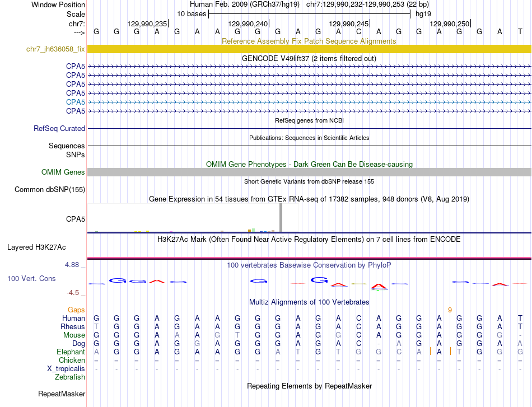This screenshot has width=532, height=407.
Task: Click the Chicken species row label
Action: [x=72, y=360]
